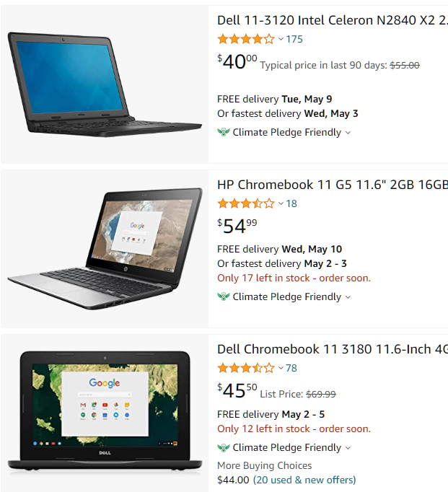Click the Climate Pledge Friendly leaf icon for Dell 11-3120
This screenshot has height=492, width=448.
(224, 132)
